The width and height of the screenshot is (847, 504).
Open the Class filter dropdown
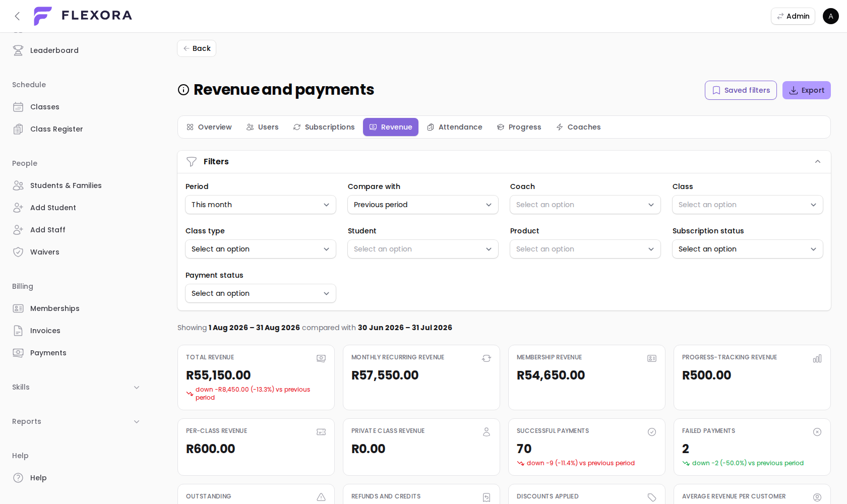point(748,205)
